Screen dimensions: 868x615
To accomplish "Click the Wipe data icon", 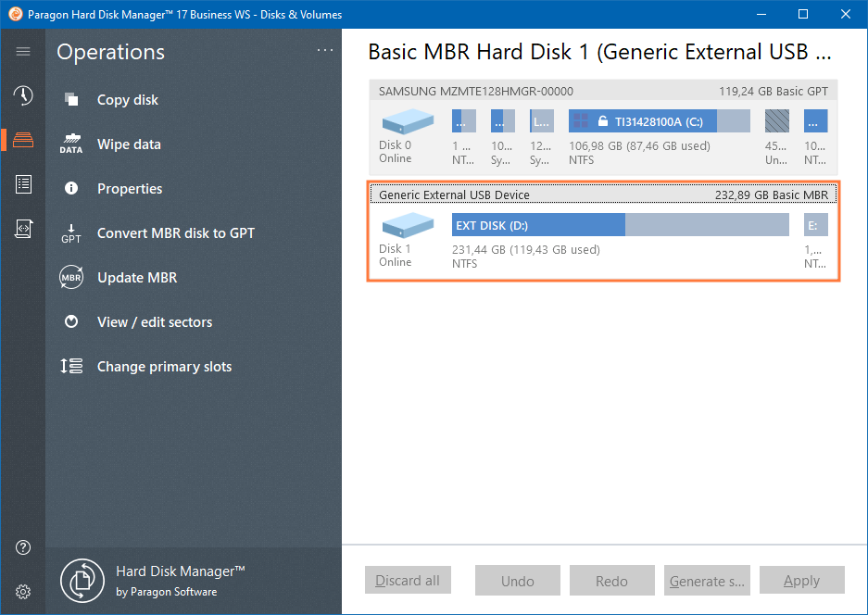I will click(x=71, y=144).
